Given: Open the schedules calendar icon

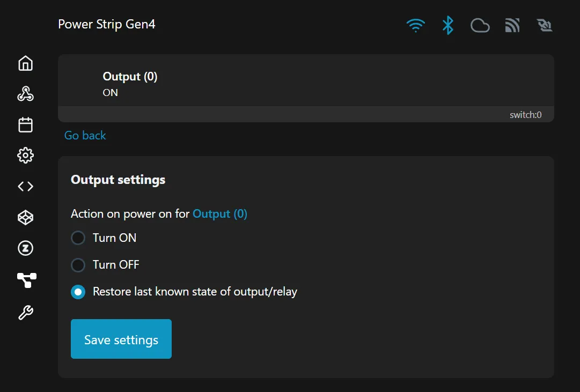Looking at the screenshot, I should tap(26, 124).
